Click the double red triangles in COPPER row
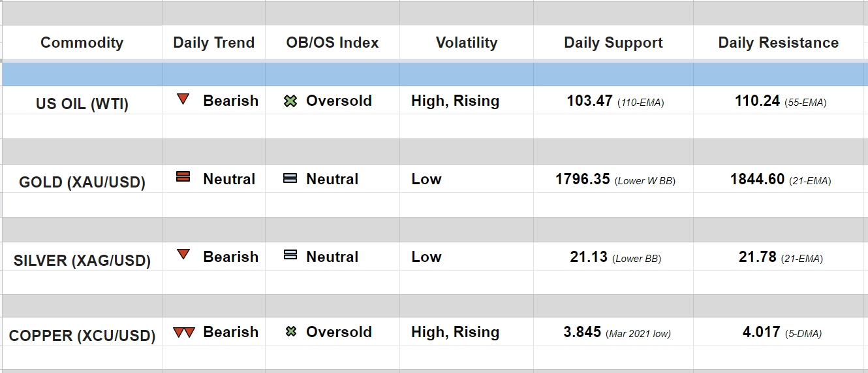 point(184,332)
